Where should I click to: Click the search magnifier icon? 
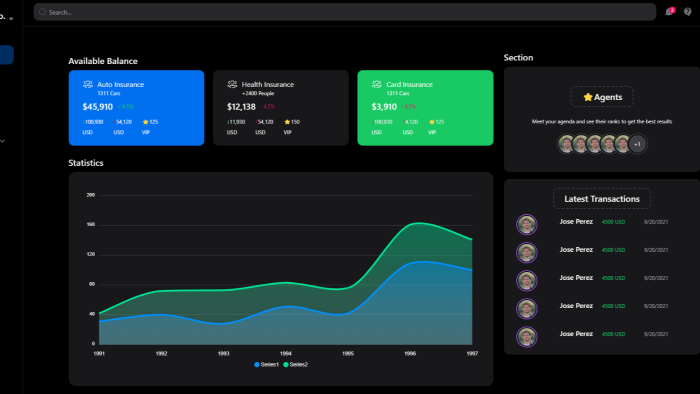pyautogui.click(x=42, y=12)
